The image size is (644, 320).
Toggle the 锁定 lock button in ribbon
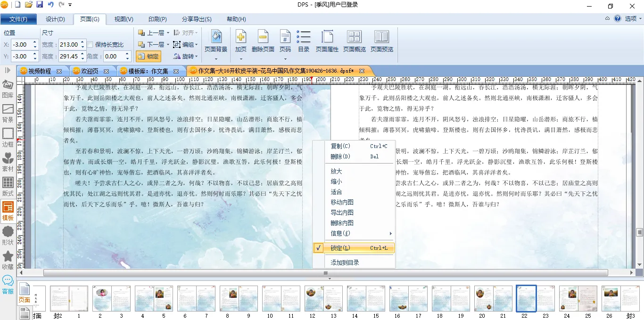coord(149,57)
